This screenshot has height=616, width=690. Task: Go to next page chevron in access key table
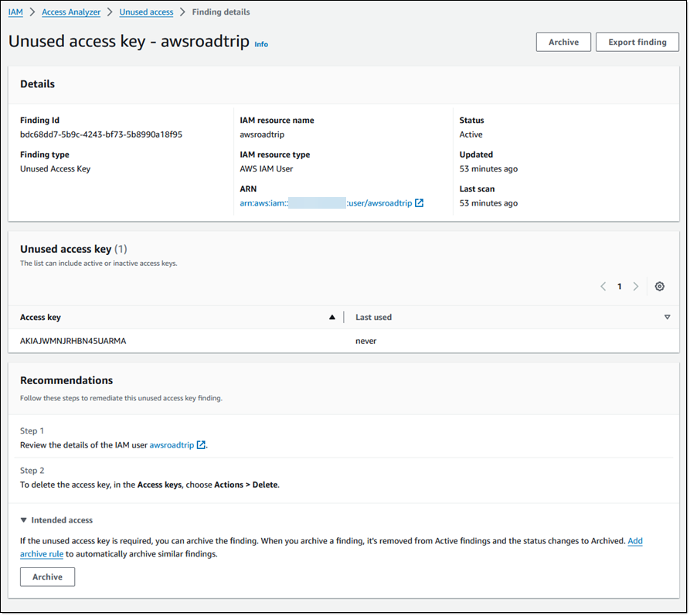point(635,287)
